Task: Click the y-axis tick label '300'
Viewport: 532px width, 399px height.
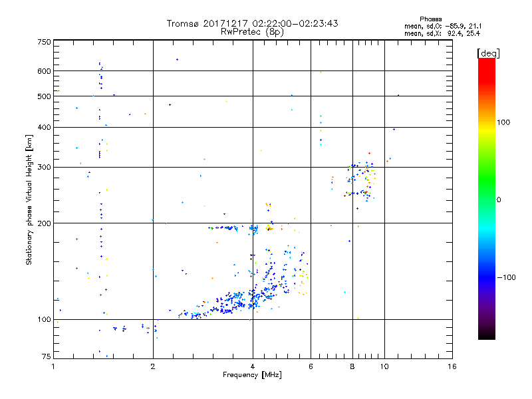Action: 44,167
